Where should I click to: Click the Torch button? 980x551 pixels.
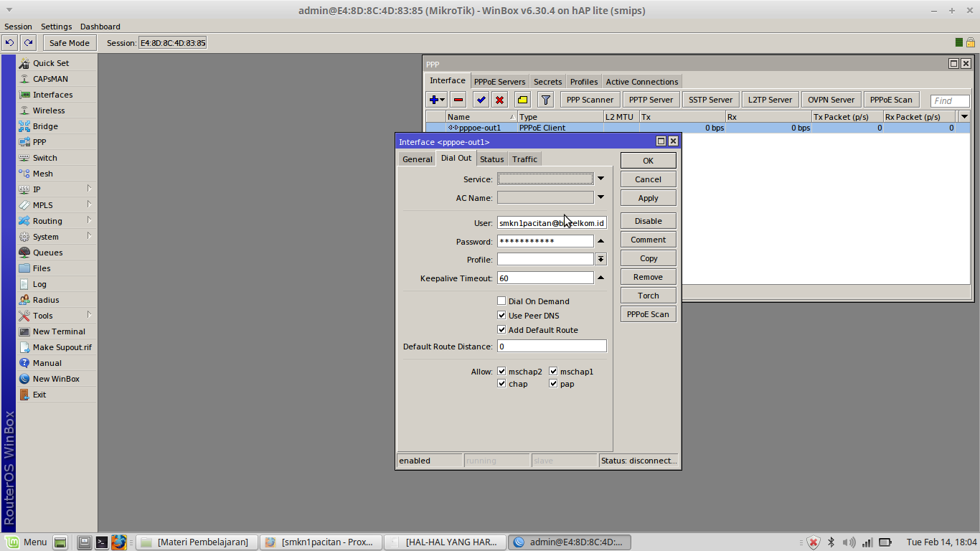649,296
